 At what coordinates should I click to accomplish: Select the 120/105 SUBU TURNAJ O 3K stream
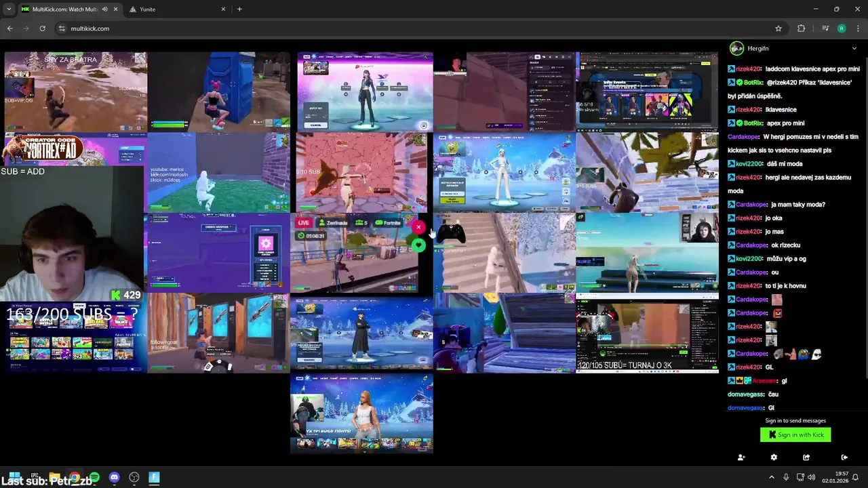647,333
